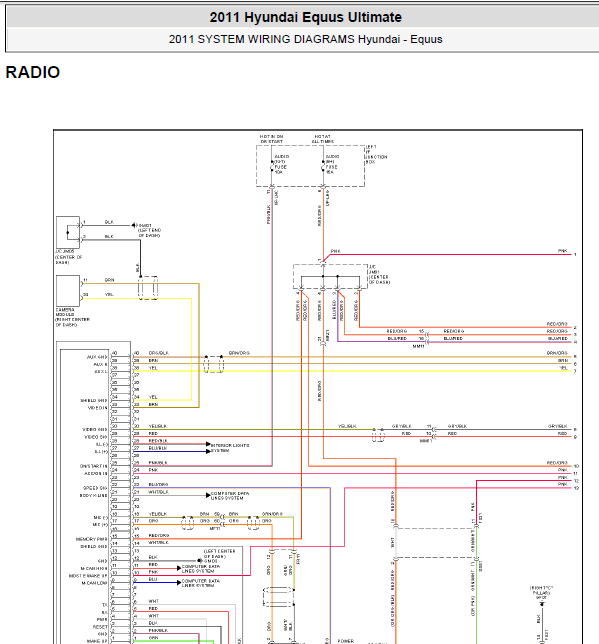Viewport: 599px width, 644px height.
Task: Select the 2011 Hyundai Equus Ultimate title
Action: click(x=305, y=17)
